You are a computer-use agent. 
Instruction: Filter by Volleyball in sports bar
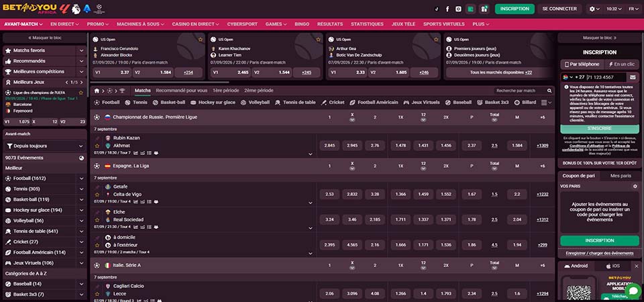click(x=255, y=102)
